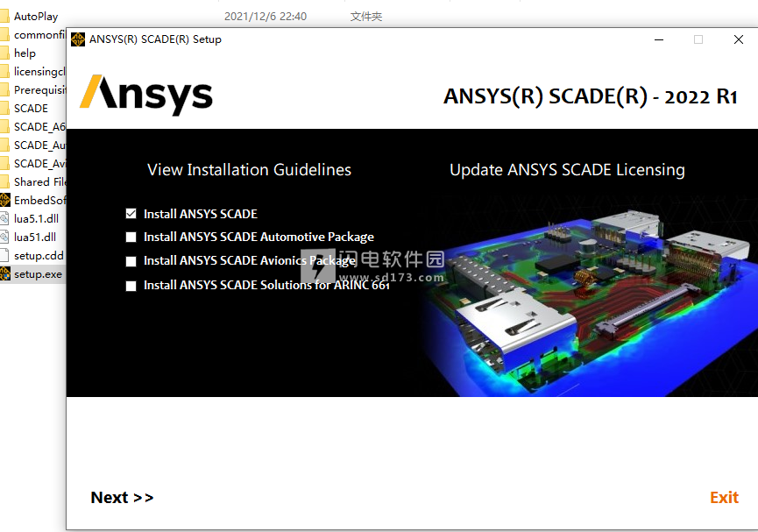This screenshot has height=532, width=758.
Task: Select the SCADE_A6 folder icon in file list
Action: point(4,127)
